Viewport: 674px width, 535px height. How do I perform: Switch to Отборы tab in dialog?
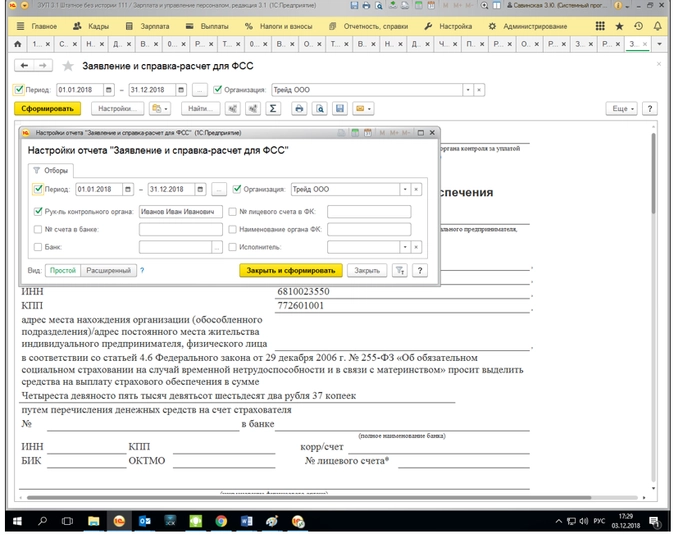point(51,171)
